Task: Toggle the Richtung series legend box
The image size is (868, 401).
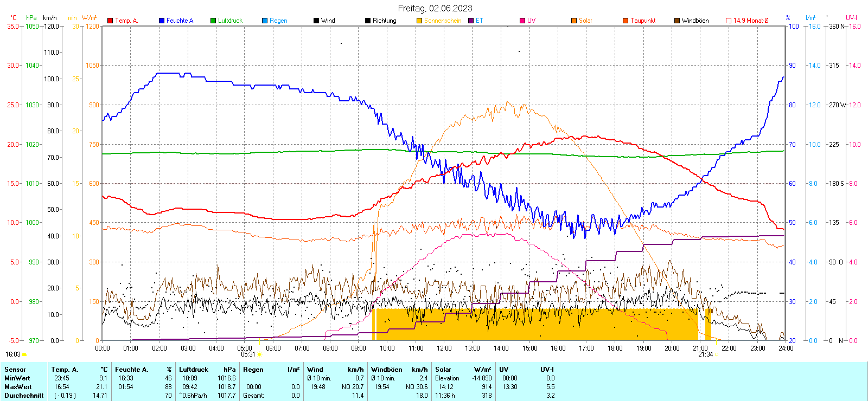Action: pyautogui.click(x=368, y=21)
